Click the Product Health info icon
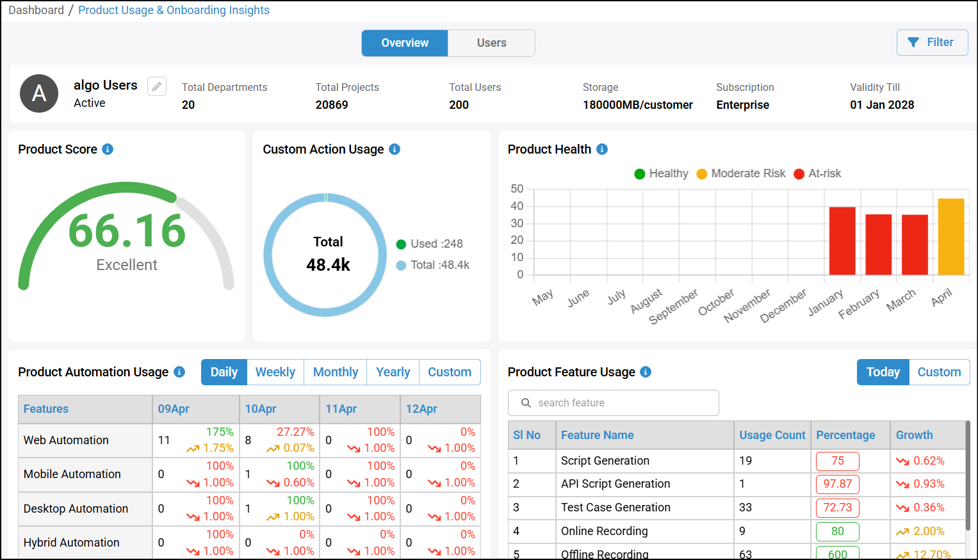978x560 pixels. [x=602, y=149]
